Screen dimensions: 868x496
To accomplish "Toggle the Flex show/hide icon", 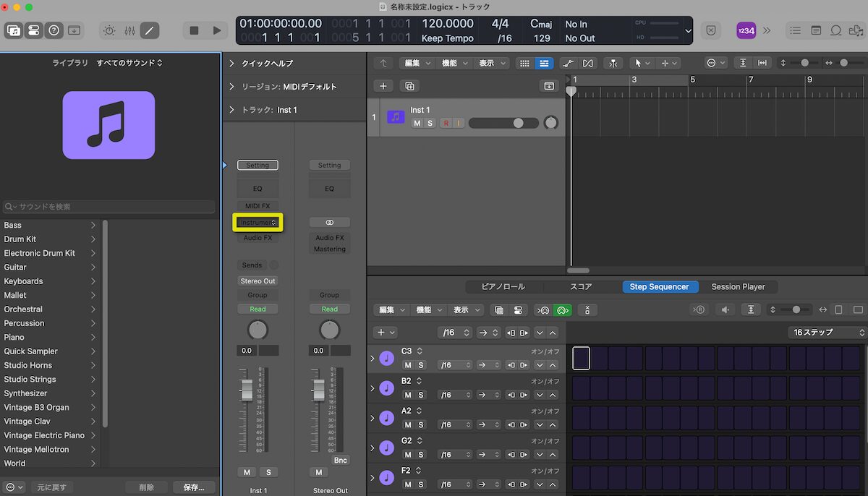I will pos(587,64).
